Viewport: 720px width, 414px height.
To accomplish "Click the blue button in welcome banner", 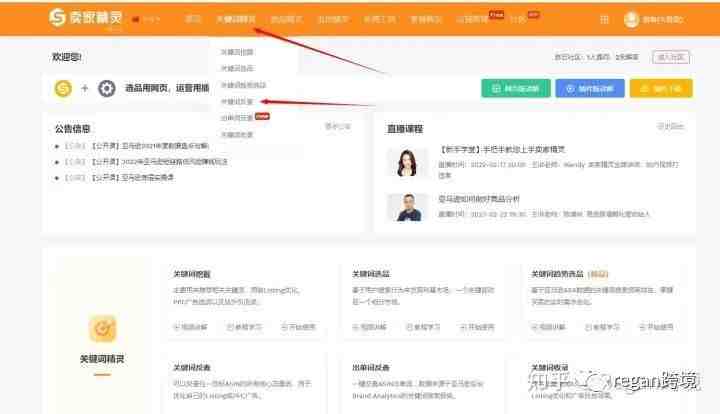I will 590,88.
